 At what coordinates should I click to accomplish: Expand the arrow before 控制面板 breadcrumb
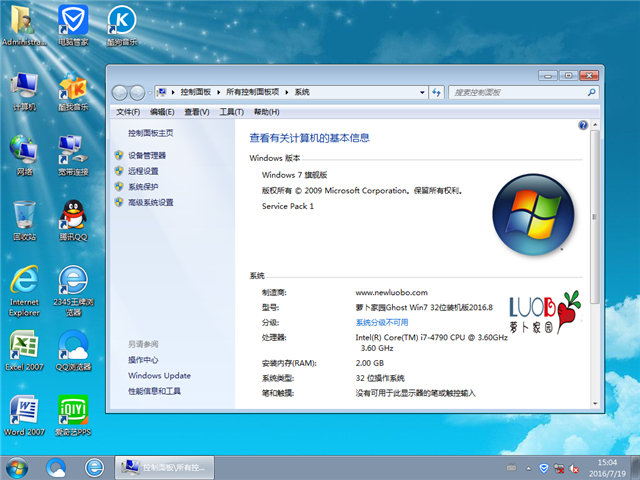tap(173, 93)
